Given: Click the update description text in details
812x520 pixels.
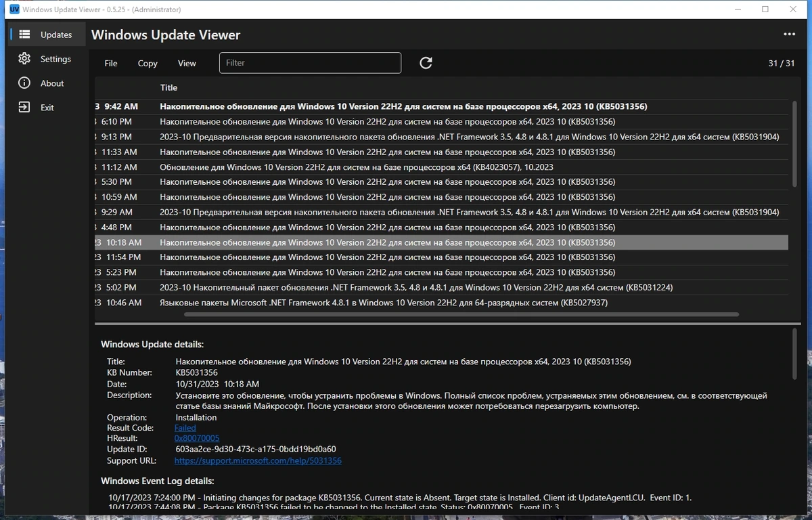Looking at the screenshot, I should [x=472, y=400].
